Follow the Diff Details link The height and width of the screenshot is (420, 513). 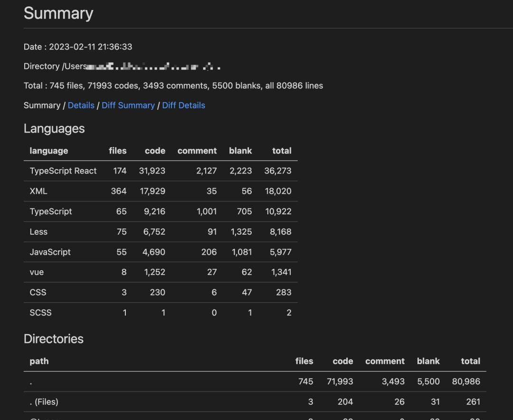pyautogui.click(x=183, y=105)
